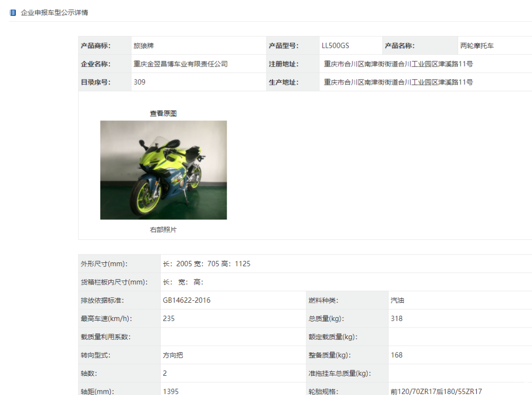Click the 注册地址 address value

pos(398,64)
